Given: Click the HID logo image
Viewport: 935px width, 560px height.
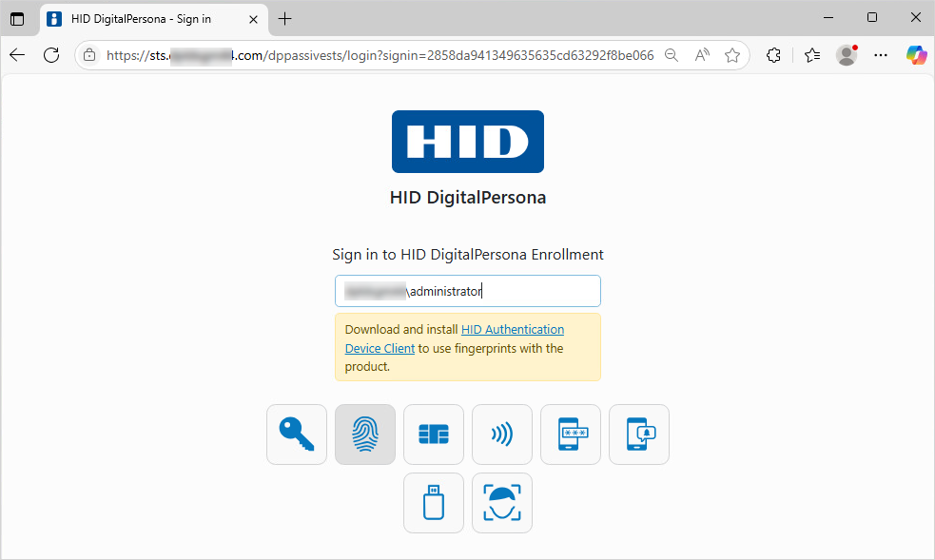Looking at the screenshot, I should tap(467, 142).
